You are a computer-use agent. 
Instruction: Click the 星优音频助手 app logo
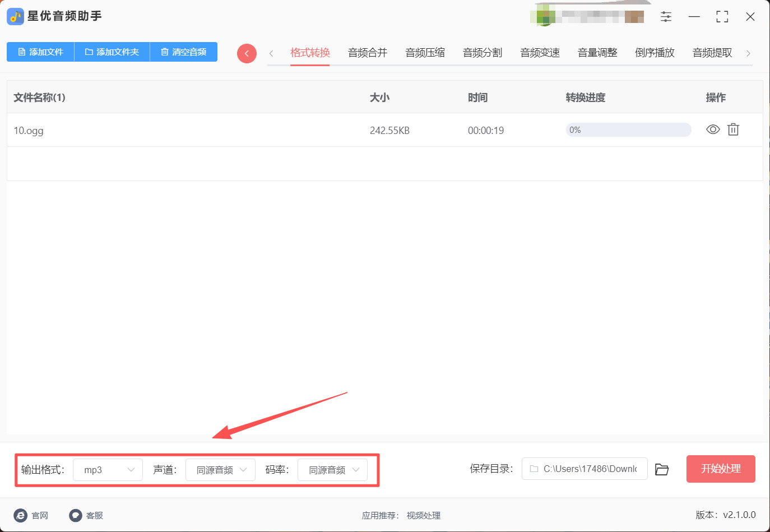point(15,16)
